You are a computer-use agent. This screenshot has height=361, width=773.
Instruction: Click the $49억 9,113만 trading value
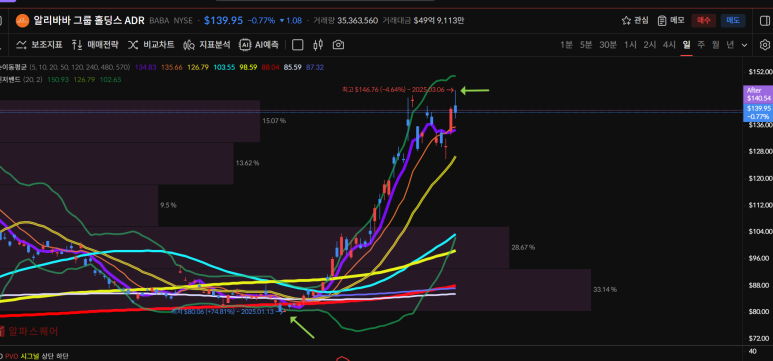coord(439,21)
